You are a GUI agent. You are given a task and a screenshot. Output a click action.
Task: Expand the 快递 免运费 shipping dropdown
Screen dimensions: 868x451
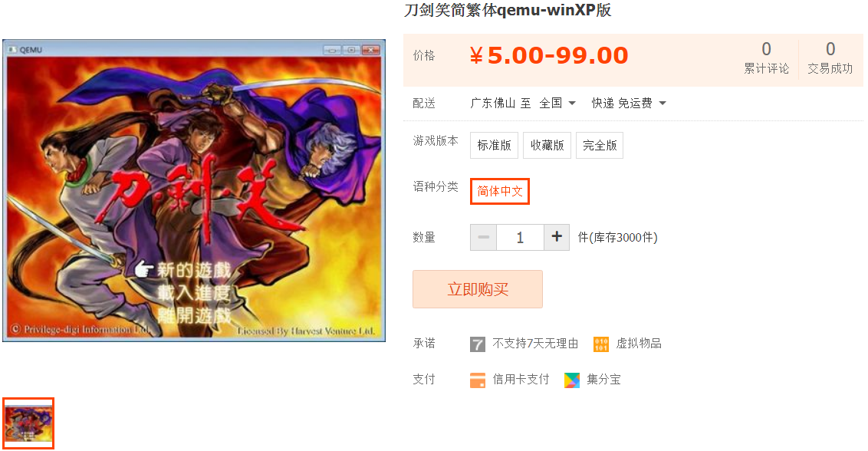(629, 103)
